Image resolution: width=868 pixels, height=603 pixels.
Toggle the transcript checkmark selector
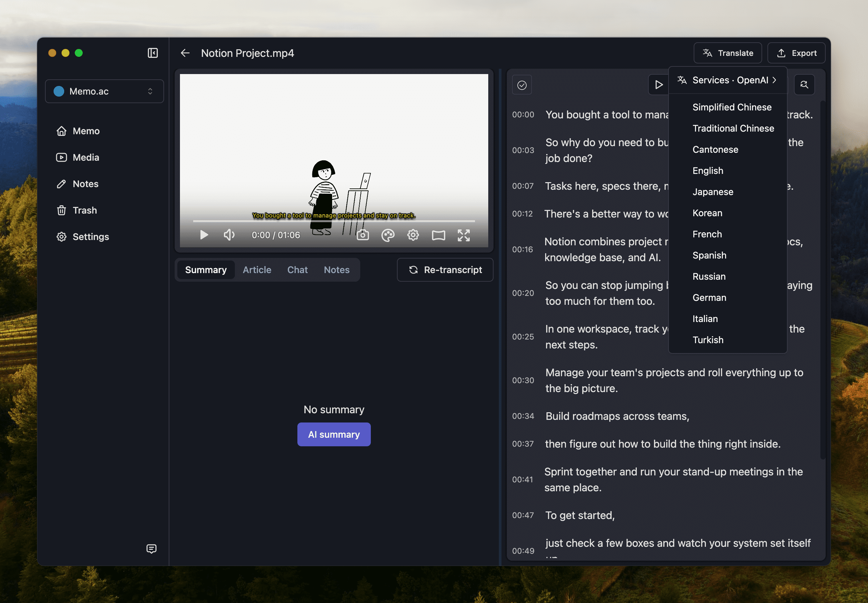(522, 85)
